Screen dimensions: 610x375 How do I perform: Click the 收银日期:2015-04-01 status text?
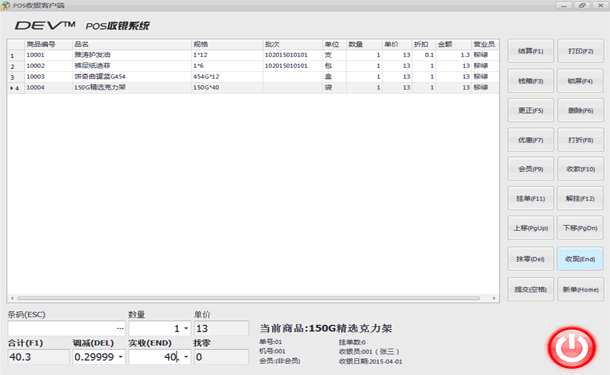pos(370,361)
